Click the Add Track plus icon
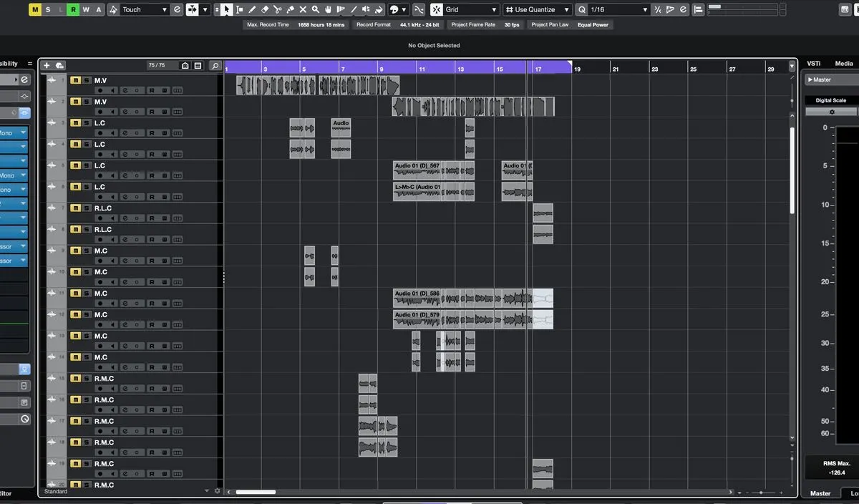 click(47, 65)
